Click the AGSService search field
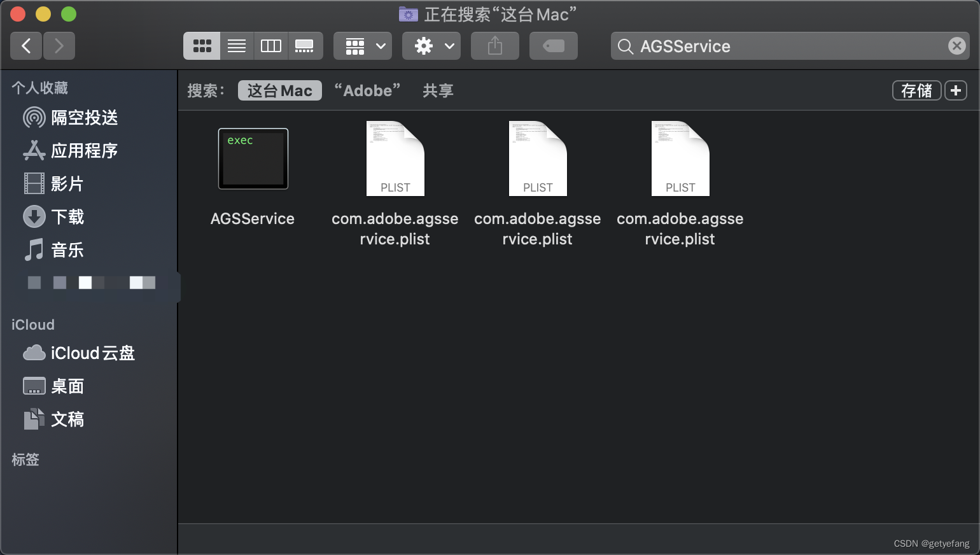Screen dimensions: 980x555 pyautogui.click(x=790, y=46)
